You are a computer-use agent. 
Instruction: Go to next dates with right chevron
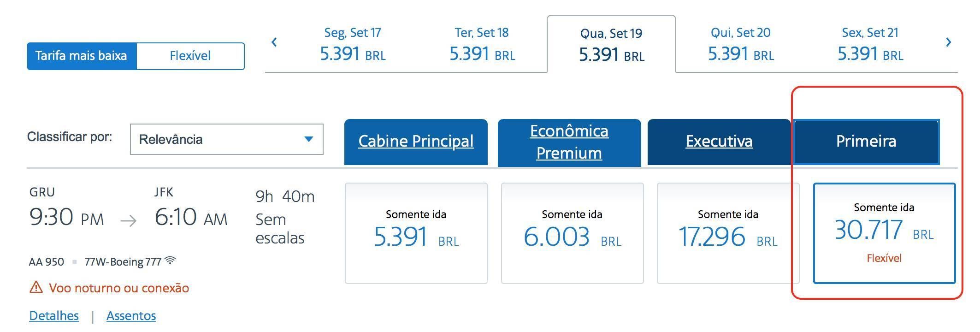pos(949,42)
